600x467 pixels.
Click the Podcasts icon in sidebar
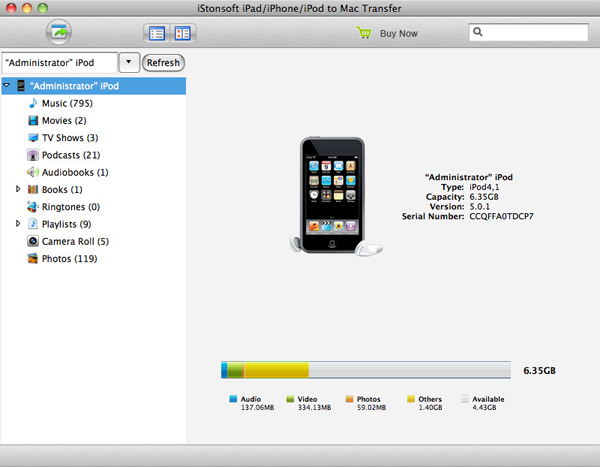click(x=33, y=155)
